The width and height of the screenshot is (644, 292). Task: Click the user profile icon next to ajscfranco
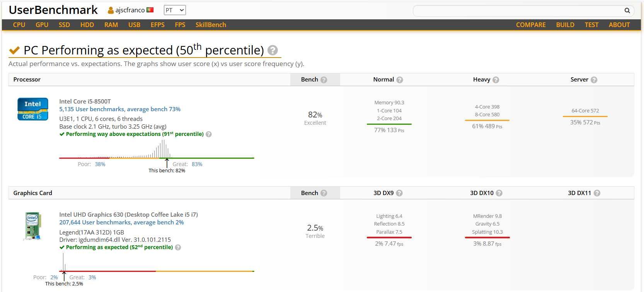pos(111,10)
